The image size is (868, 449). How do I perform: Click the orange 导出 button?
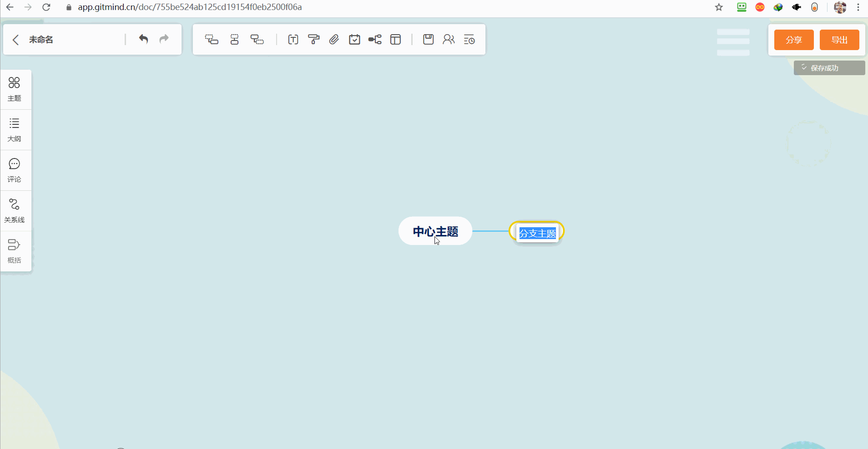tap(839, 40)
